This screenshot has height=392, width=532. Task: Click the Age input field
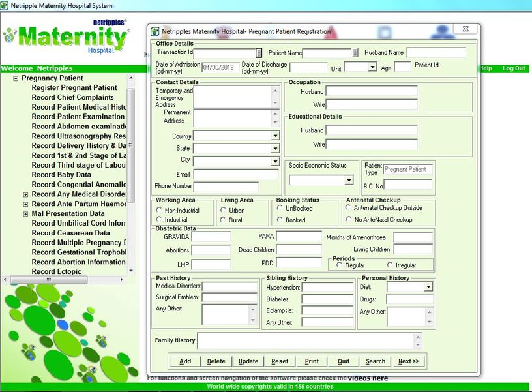(402, 67)
